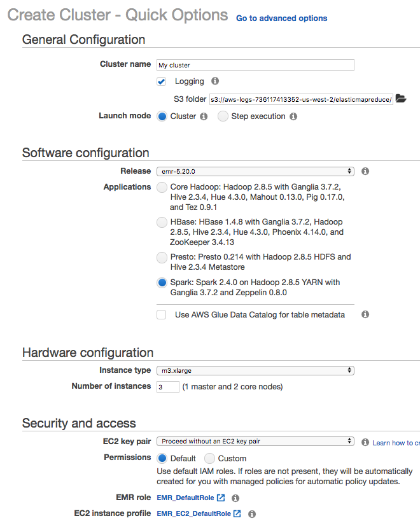Viewport: 420px width, 530px height.
Task: Select Step execution launch mode
Action: coord(223,116)
